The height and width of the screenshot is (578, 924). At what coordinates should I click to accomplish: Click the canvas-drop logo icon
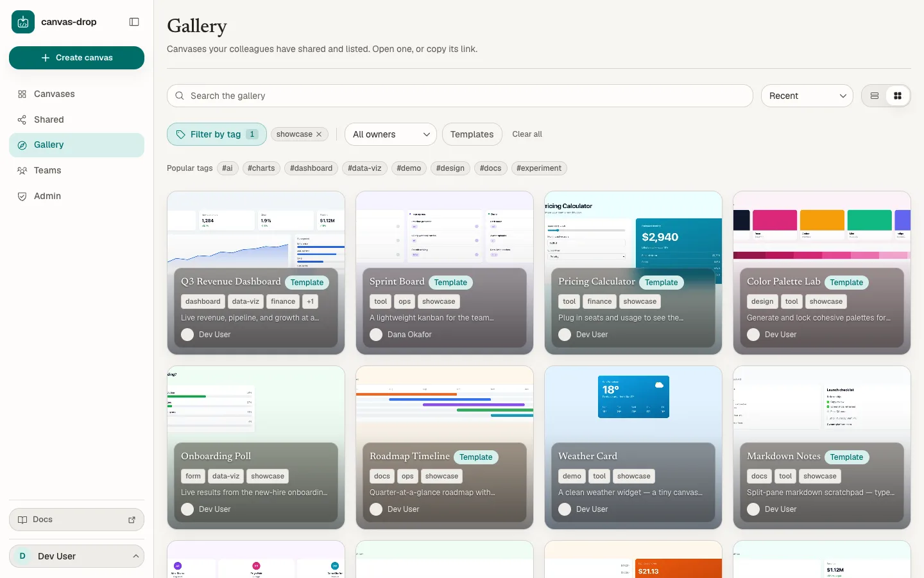pos(23,22)
